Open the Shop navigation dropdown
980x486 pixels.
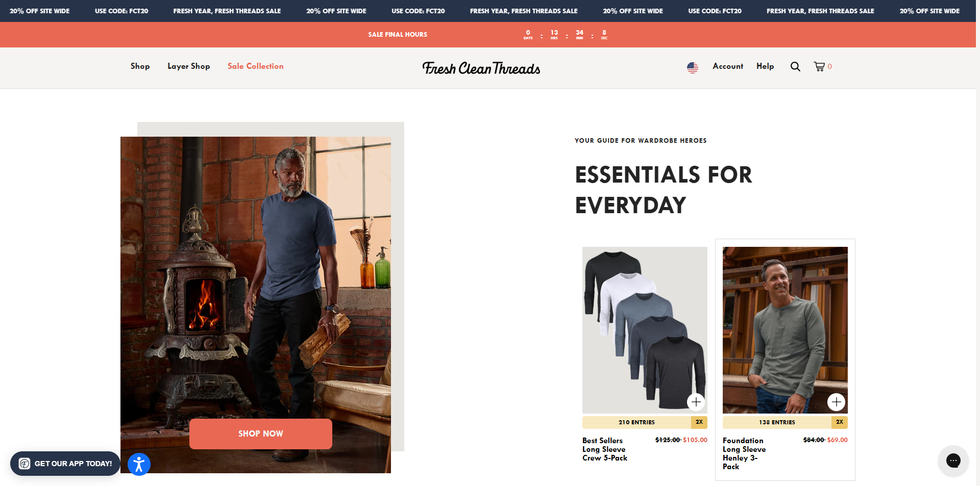tap(140, 66)
